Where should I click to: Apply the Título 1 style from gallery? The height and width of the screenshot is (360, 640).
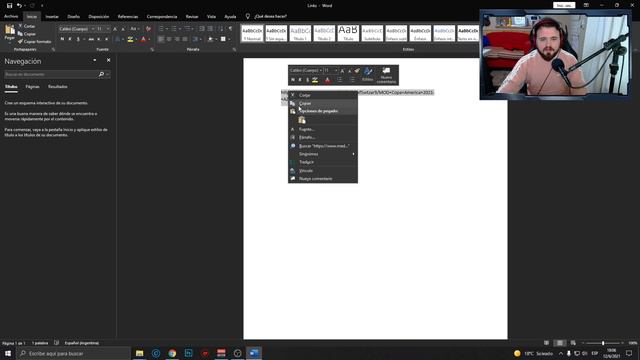300,33
